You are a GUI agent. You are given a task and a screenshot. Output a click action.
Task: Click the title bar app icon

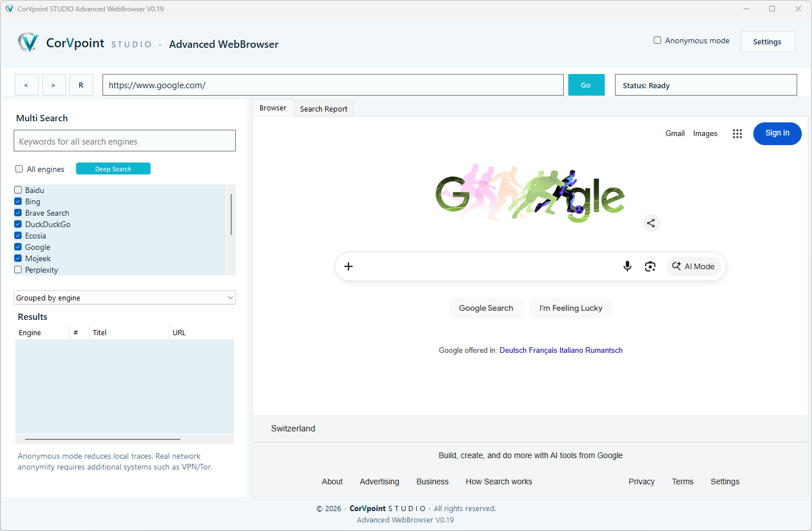tap(9, 9)
